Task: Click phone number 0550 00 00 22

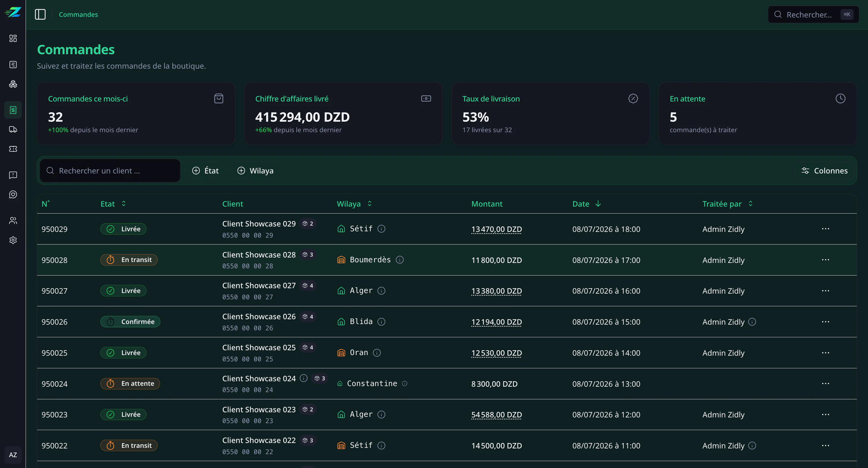Action: click(248, 452)
